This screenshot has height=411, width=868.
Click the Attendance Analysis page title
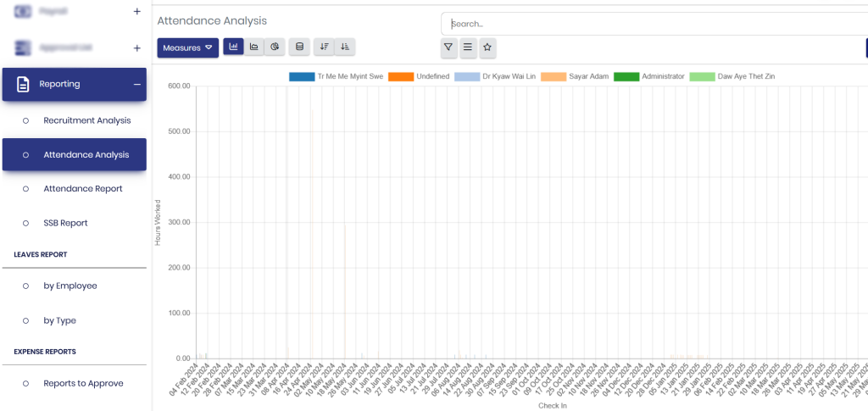pyautogui.click(x=212, y=21)
